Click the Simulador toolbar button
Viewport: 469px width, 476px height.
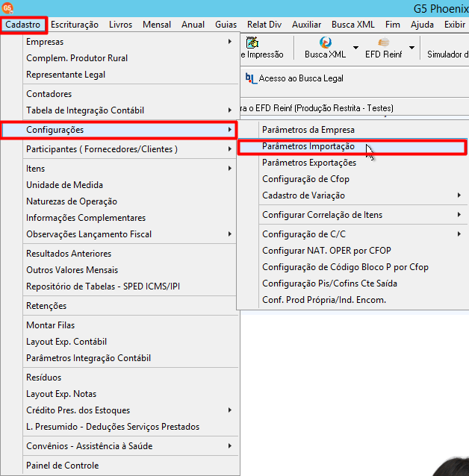click(x=447, y=54)
